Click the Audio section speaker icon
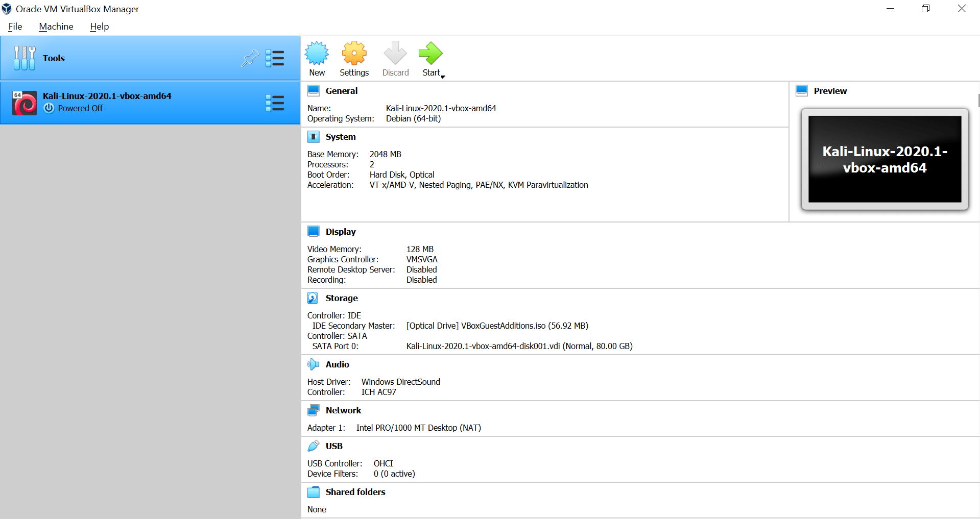 (x=313, y=364)
